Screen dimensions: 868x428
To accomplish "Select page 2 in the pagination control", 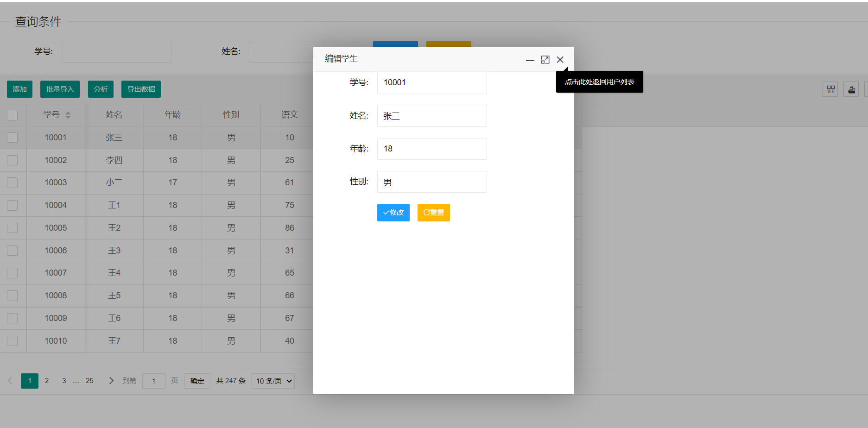I will coord(46,380).
